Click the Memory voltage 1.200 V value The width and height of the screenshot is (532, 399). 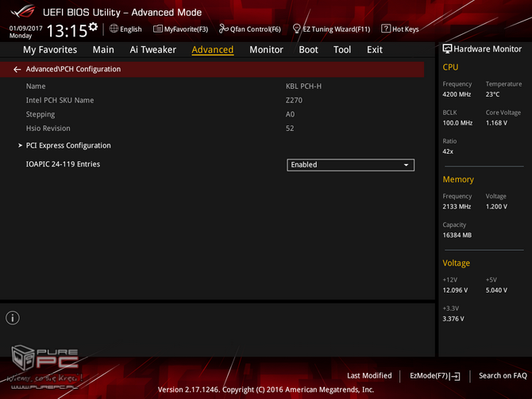[x=496, y=207]
